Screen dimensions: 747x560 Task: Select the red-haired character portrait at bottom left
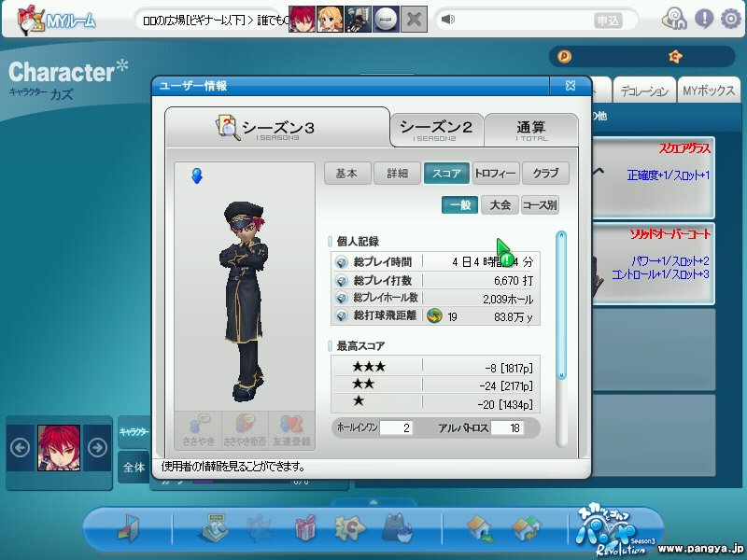pyautogui.click(x=59, y=448)
